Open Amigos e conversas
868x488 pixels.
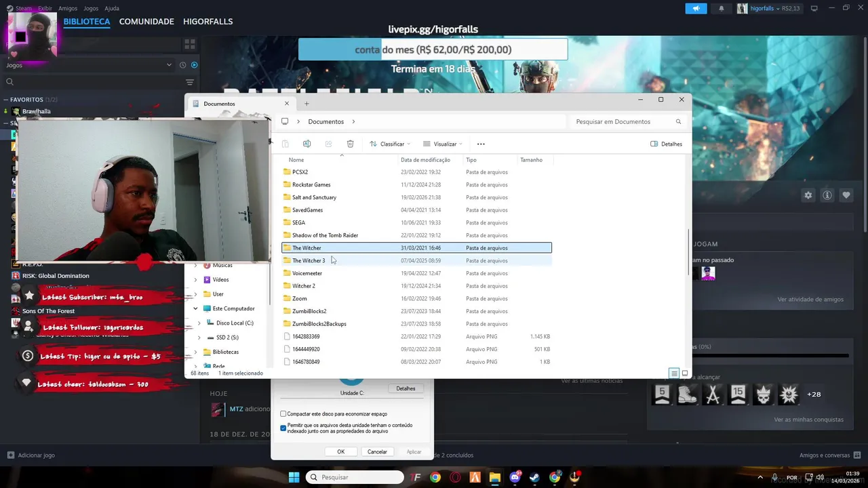click(x=829, y=455)
